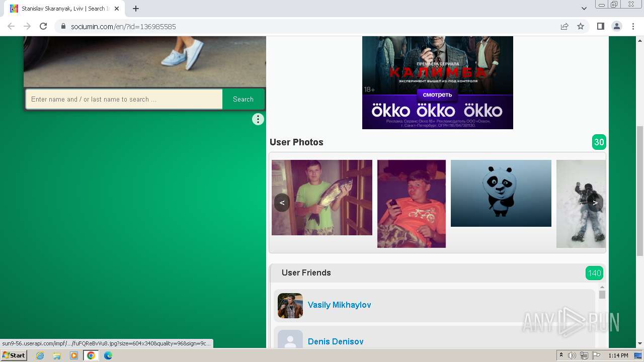Click Vasily Mikhaylov's avatar picture
Screen dimensions: 644x362
pos(290,306)
